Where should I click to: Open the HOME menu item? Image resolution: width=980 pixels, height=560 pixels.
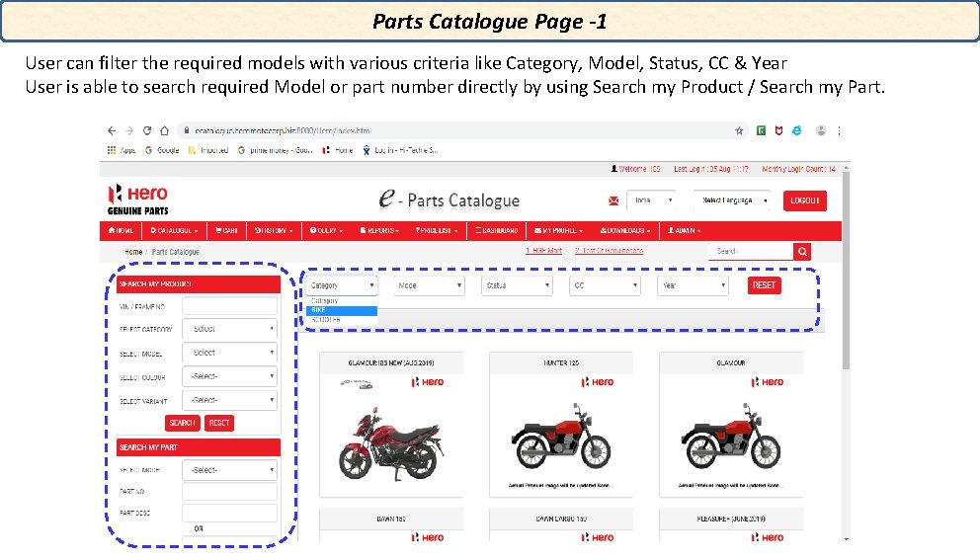click(121, 231)
